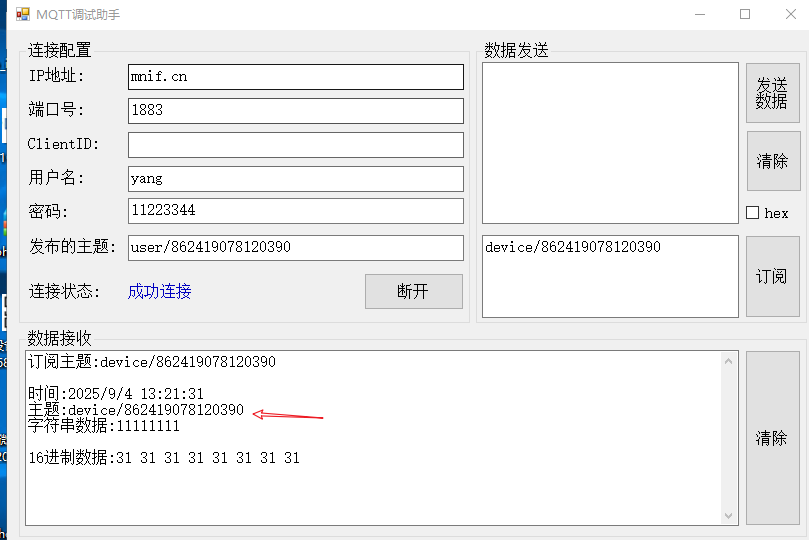Click the 订阅主题:device/862419078120390 log line
The height and width of the screenshot is (540, 809).
coord(152,362)
